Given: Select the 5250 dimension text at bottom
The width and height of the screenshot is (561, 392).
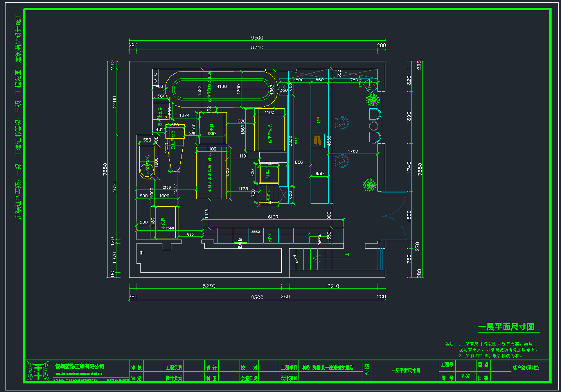Looking at the screenshot, I should point(209,286).
